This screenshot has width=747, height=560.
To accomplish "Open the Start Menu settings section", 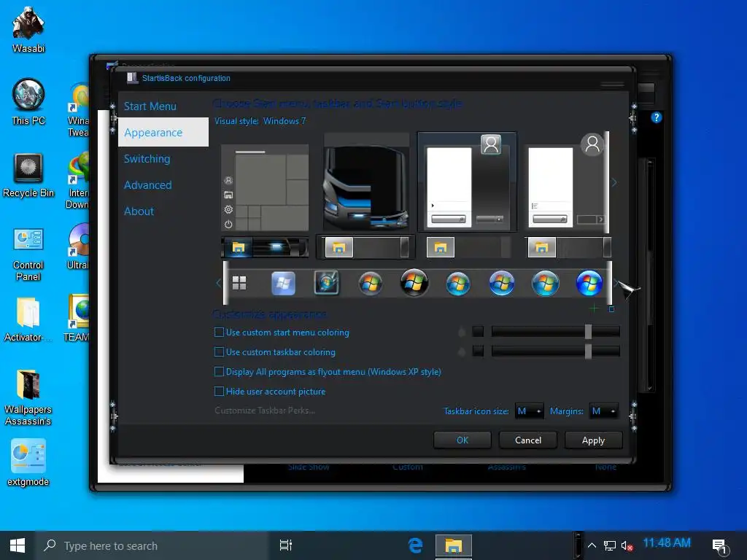I will [x=150, y=106].
